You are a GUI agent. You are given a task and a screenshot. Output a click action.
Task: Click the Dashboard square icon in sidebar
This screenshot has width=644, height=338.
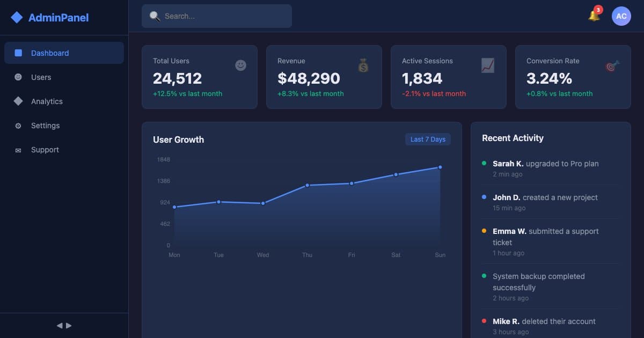18,53
